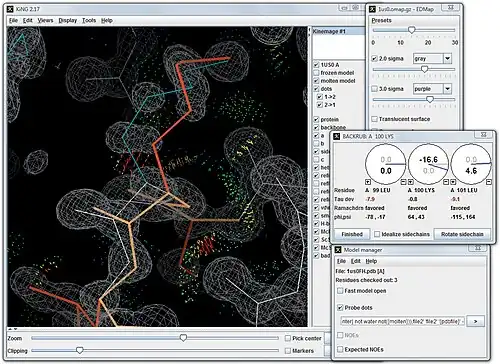The width and height of the screenshot is (500, 364).
Task: Click the 100 LYS rotation dial
Action: [x=428, y=165]
